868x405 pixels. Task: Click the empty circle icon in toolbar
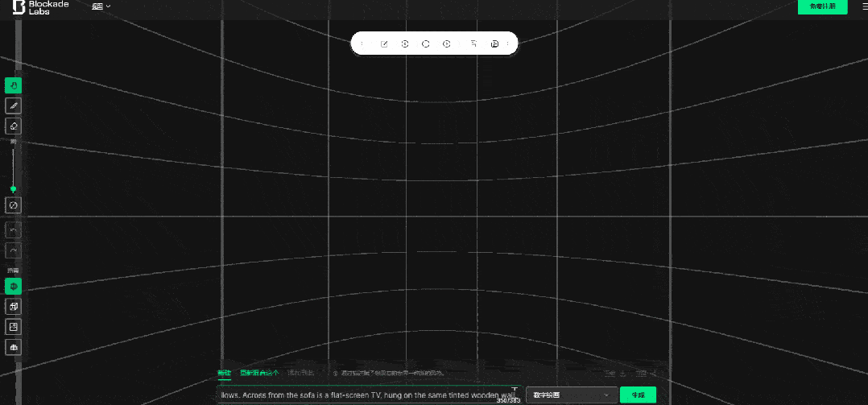426,43
